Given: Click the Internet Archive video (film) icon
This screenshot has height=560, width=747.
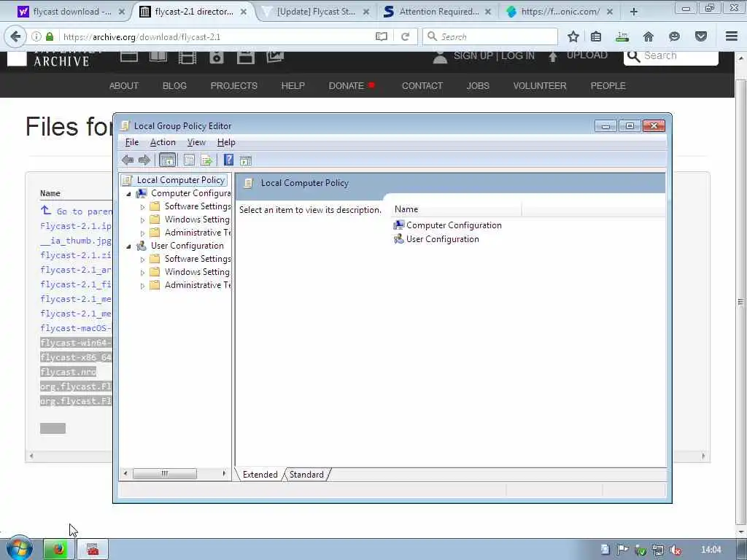Looking at the screenshot, I should click(187, 58).
